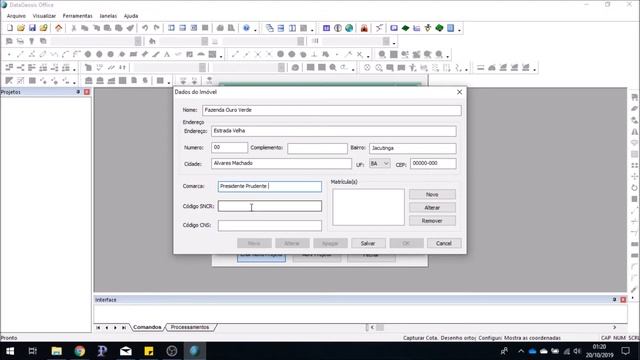The height and width of the screenshot is (360, 640).
Task: Open Google Chrome from the taskbar
Action: (80, 351)
